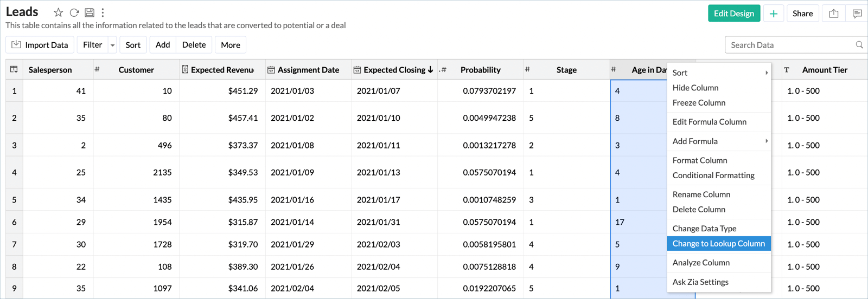This screenshot has height=299, width=868.
Task: Choose Conditional Formatting from context menu
Action: coord(713,175)
